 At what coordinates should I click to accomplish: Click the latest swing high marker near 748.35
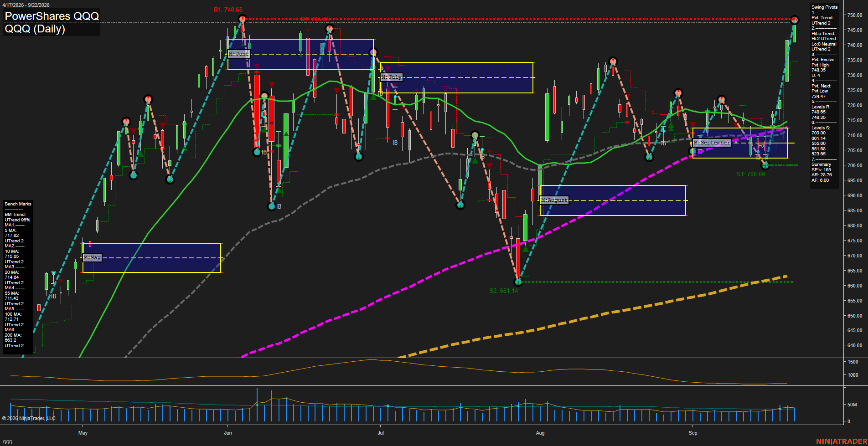pos(795,20)
